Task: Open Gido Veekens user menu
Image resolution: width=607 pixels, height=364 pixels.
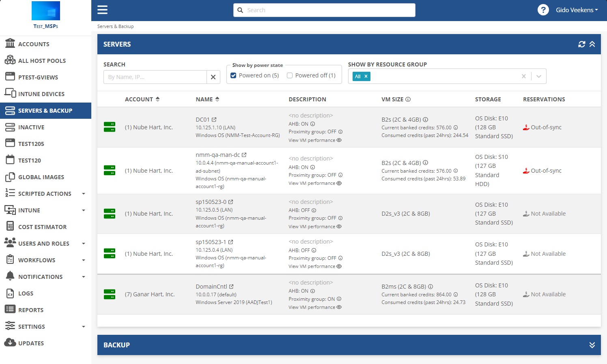Action: [577, 10]
